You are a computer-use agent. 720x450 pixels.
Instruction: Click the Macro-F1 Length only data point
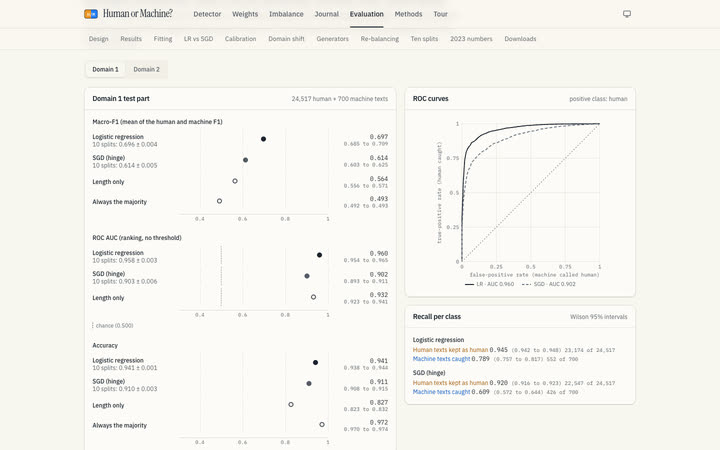[235, 181]
